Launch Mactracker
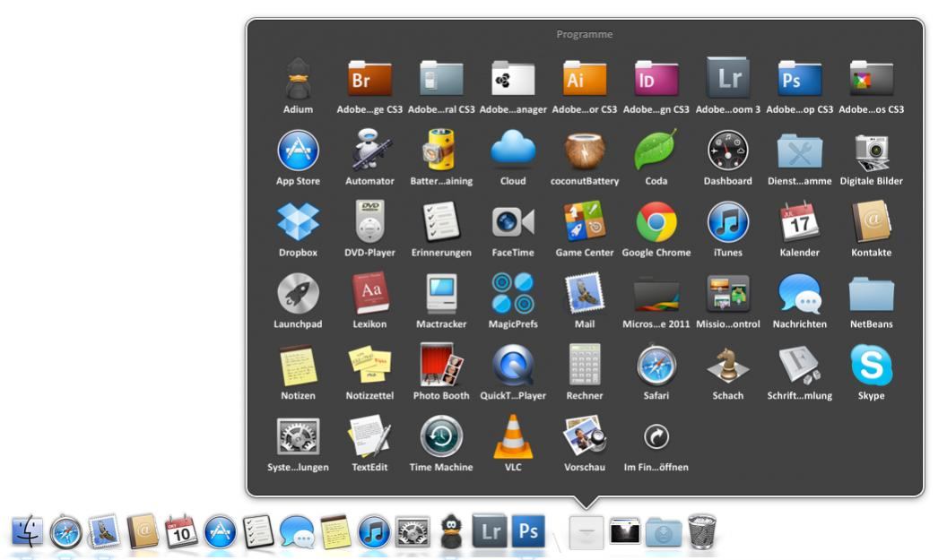The height and width of the screenshot is (560, 947). 441,294
